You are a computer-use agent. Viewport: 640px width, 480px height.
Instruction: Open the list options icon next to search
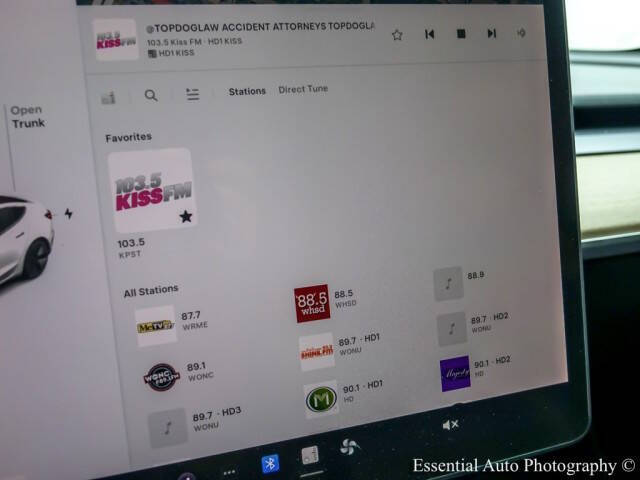[x=193, y=94]
